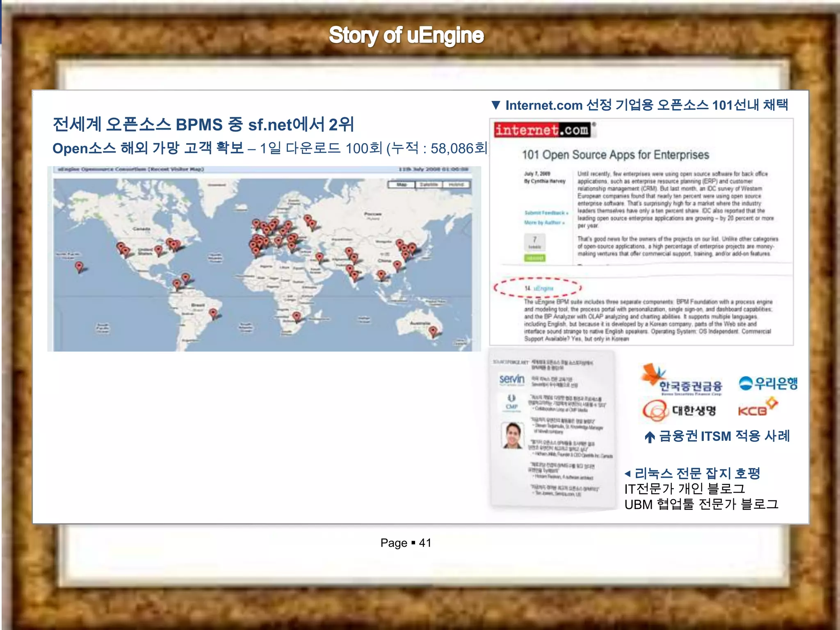Click the up arrow beside '금융권 ITSM 적용 사례'
The width and height of the screenshot is (840, 630).
tap(650, 437)
